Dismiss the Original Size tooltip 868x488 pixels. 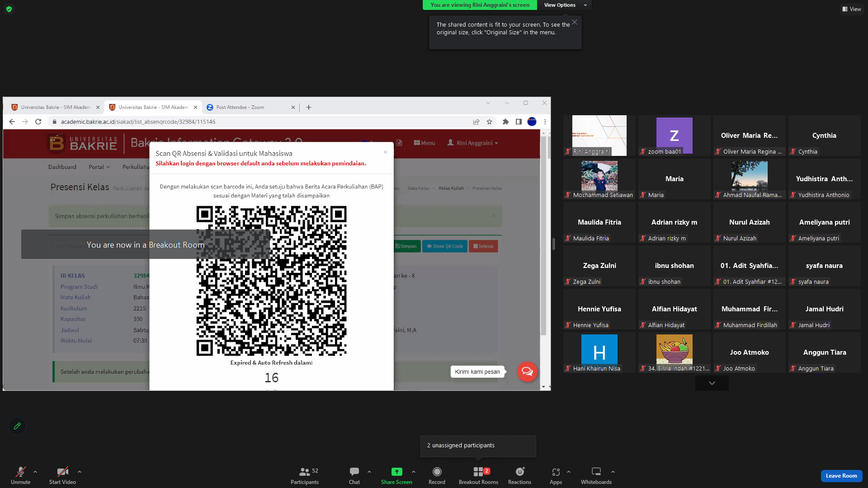pyautogui.click(x=574, y=22)
